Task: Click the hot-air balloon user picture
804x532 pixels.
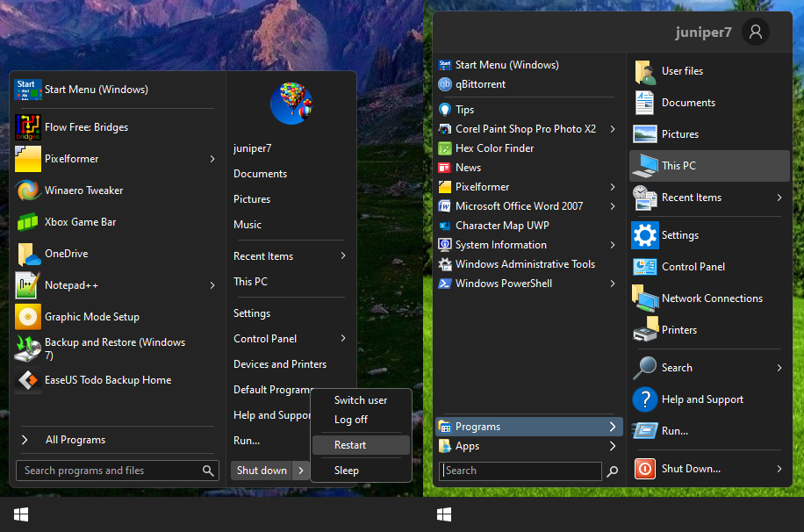Action: 291,103
